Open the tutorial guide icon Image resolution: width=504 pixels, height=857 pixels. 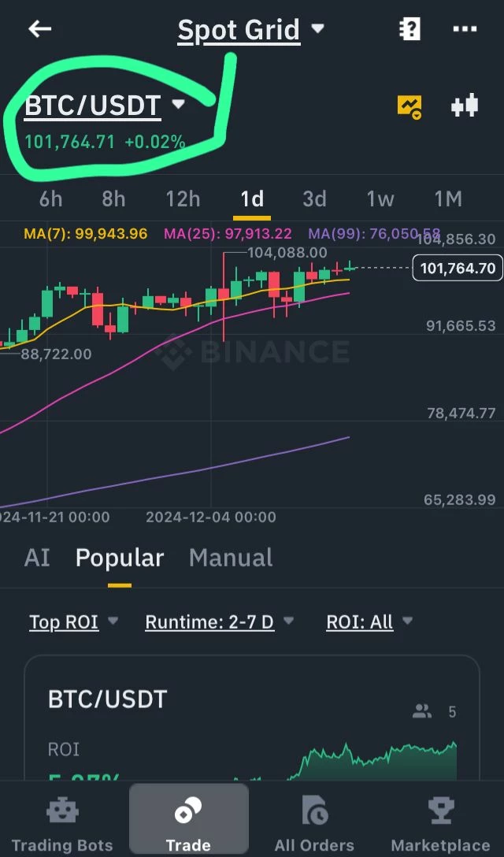pos(409,29)
